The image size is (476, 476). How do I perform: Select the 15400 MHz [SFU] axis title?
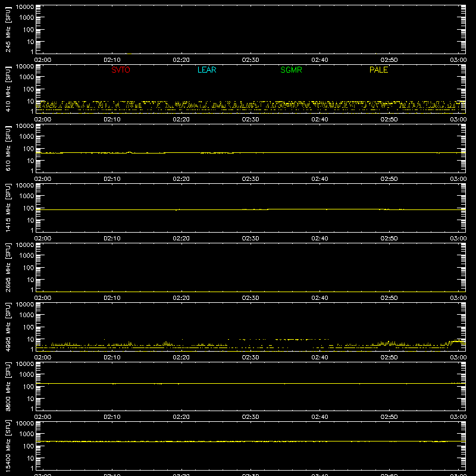click(x=8, y=446)
